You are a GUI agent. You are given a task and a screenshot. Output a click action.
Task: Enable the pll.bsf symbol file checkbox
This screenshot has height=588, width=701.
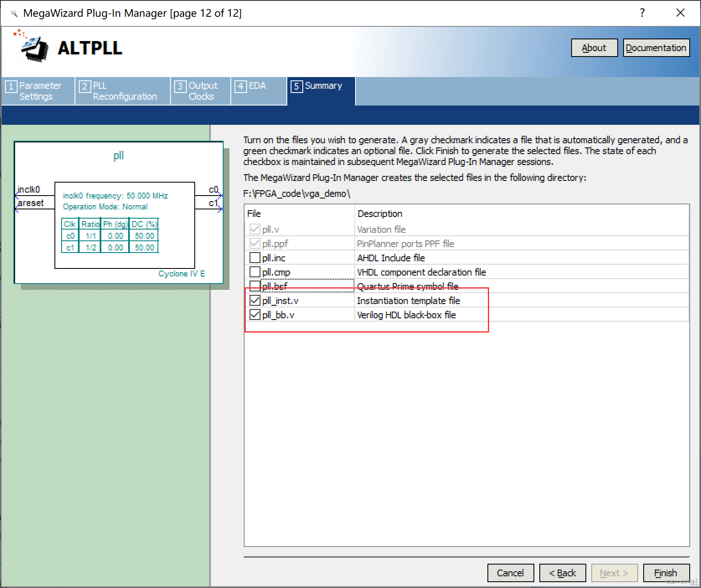click(x=255, y=286)
